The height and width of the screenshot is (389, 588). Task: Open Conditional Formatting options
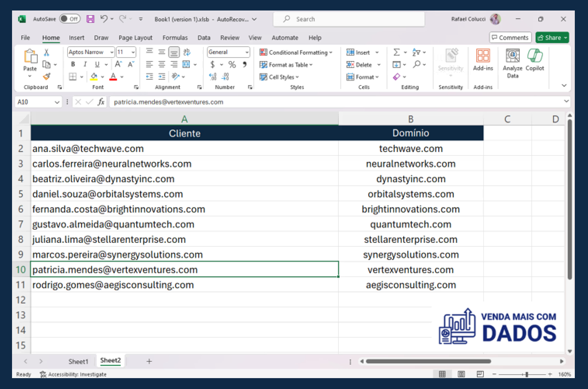(x=297, y=52)
